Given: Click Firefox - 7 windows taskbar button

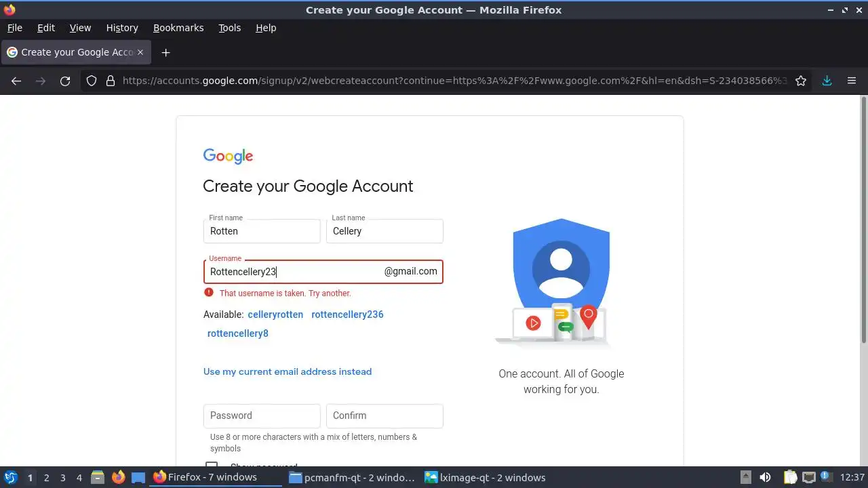Looking at the screenshot, I should click(216, 477).
